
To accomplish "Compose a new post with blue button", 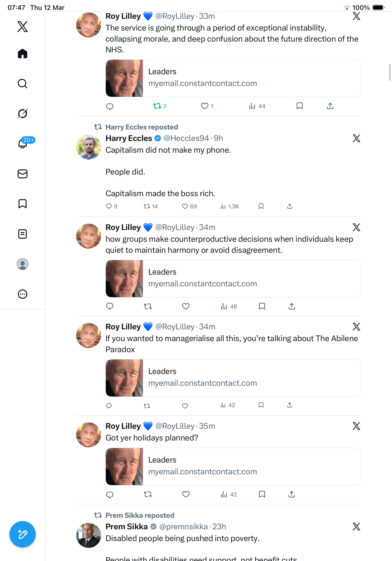I will click(23, 534).
